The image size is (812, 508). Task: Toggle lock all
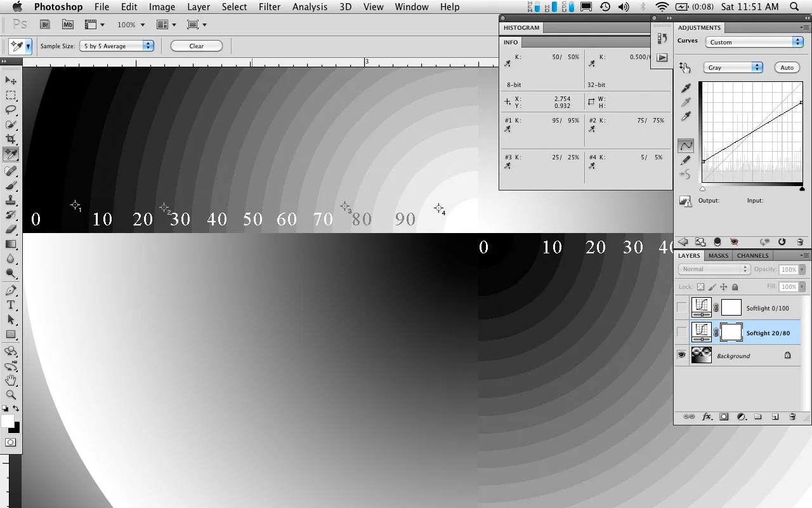pyautogui.click(x=735, y=287)
